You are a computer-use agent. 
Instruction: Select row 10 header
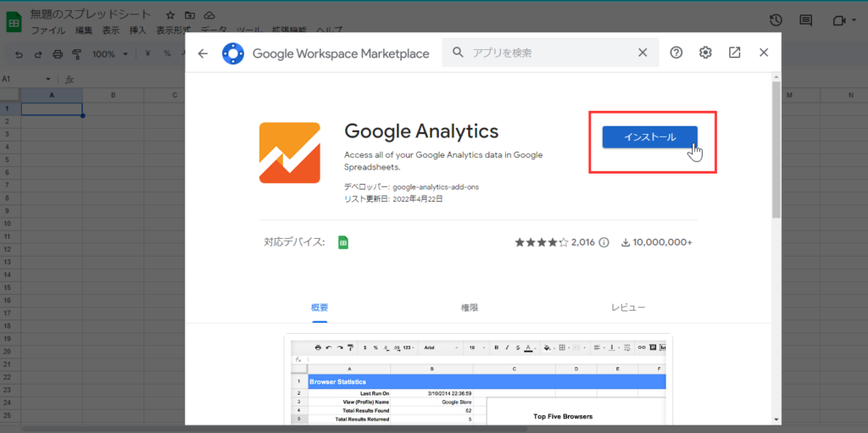pyautogui.click(x=8, y=225)
